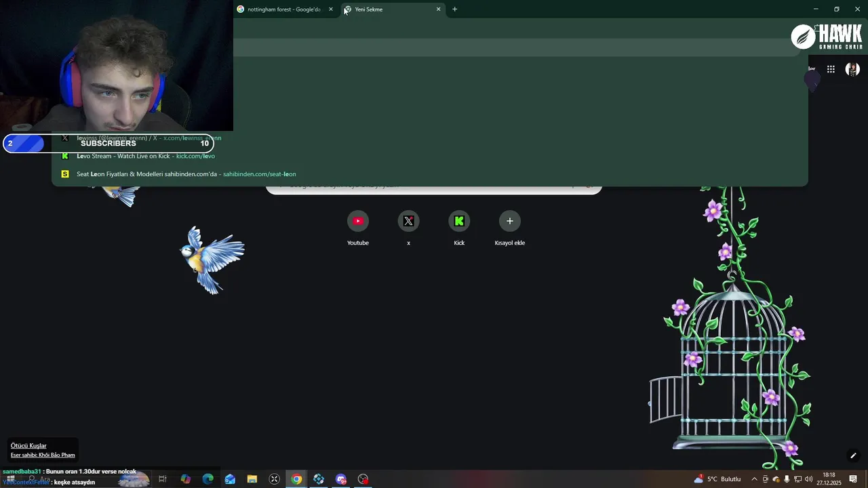Open the Kick shortcut tile
This screenshot has width=868, height=488.
459,228
